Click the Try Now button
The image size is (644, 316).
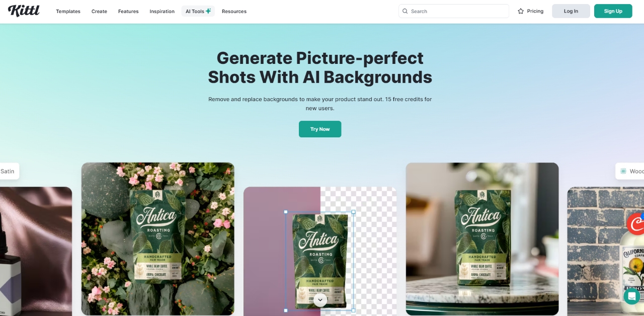(x=320, y=129)
